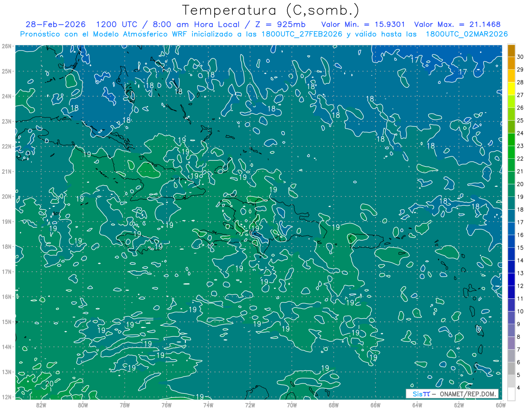Click the "20N" latitude axis label

pyautogui.click(x=6, y=196)
